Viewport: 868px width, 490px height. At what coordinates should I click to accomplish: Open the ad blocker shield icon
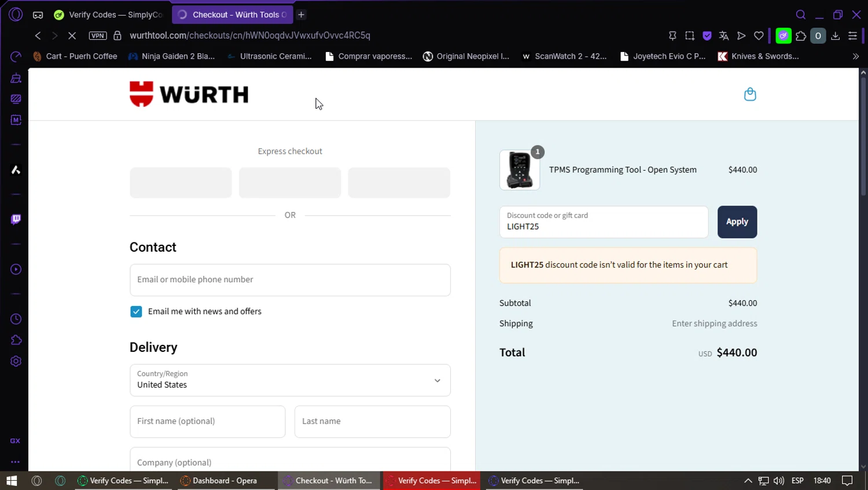(707, 36)
